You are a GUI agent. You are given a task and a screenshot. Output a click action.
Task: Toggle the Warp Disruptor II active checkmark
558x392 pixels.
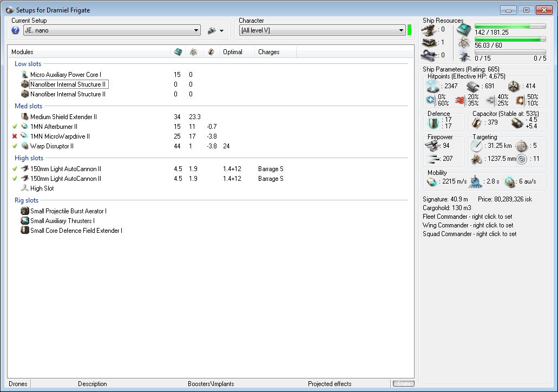(x=15, y=146)
